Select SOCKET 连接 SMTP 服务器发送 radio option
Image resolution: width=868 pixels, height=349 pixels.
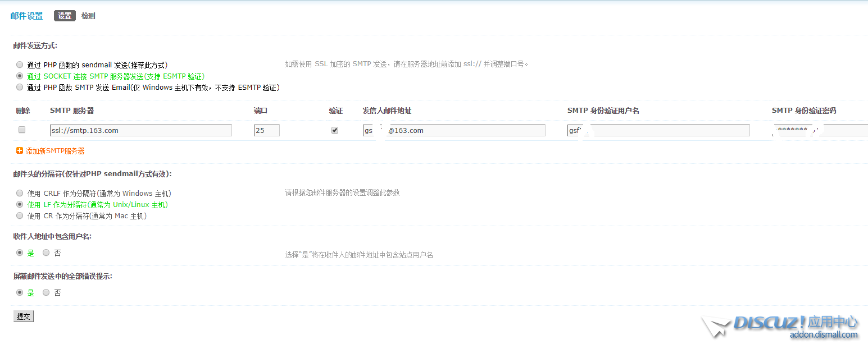coord(20,76)
